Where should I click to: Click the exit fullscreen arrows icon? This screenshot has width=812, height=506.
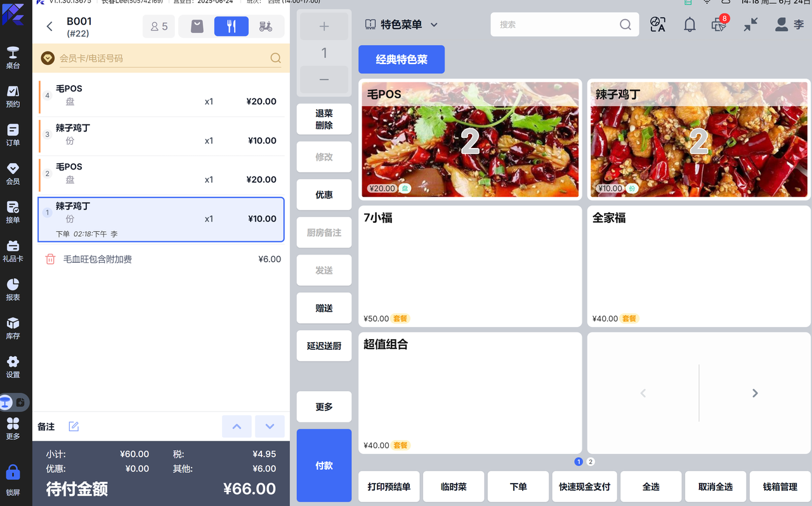coord(750,25)
